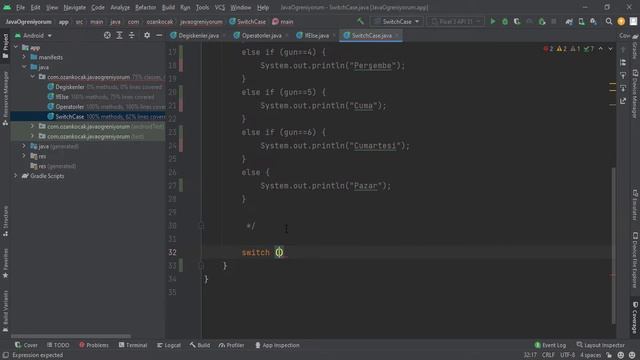Select Degiskenler class in project tree
Image resolution: width=640 pixels, height=360 pixels.
coord(70,87)
